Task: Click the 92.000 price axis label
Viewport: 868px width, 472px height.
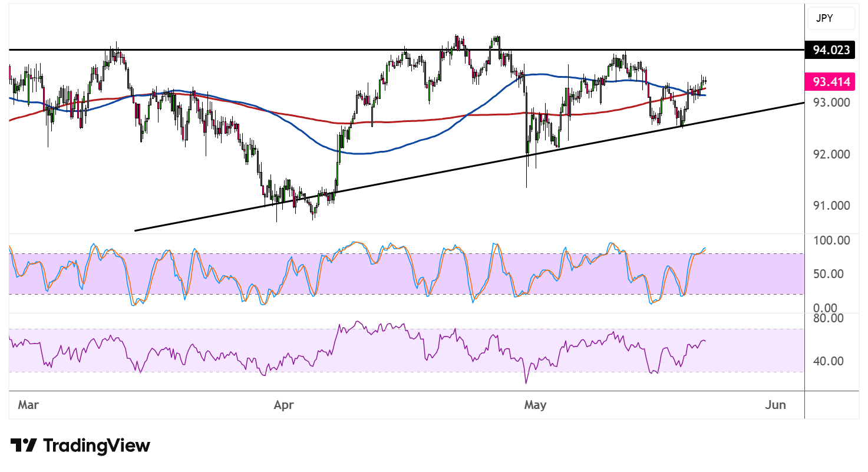Action: point(831,154)
